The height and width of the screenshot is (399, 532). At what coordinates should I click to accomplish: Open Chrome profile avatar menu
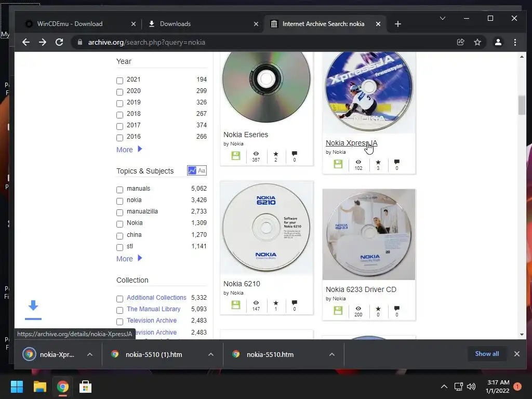point(498,42)
